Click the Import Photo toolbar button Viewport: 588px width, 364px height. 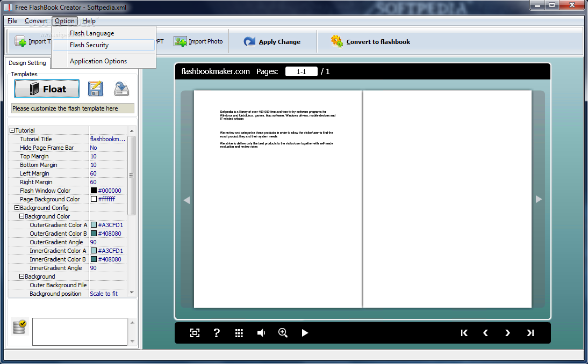(198, 41)
